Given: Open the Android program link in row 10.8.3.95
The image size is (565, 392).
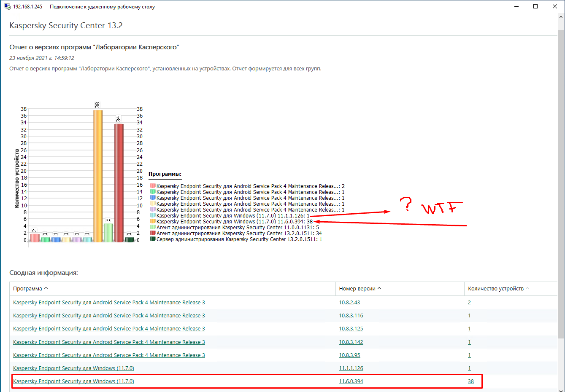Looking at the screenshot, I should 109,355.
